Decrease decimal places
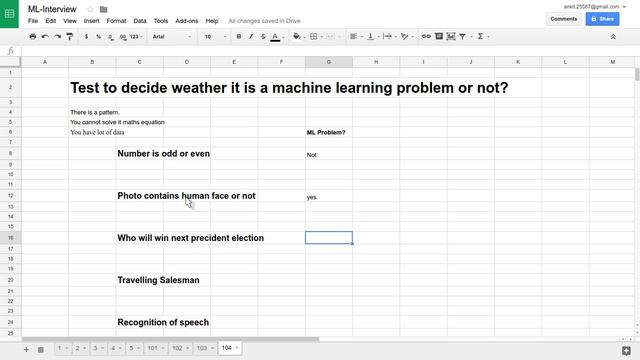This screenshot has height=360, width=640. (x=111, y=37)
